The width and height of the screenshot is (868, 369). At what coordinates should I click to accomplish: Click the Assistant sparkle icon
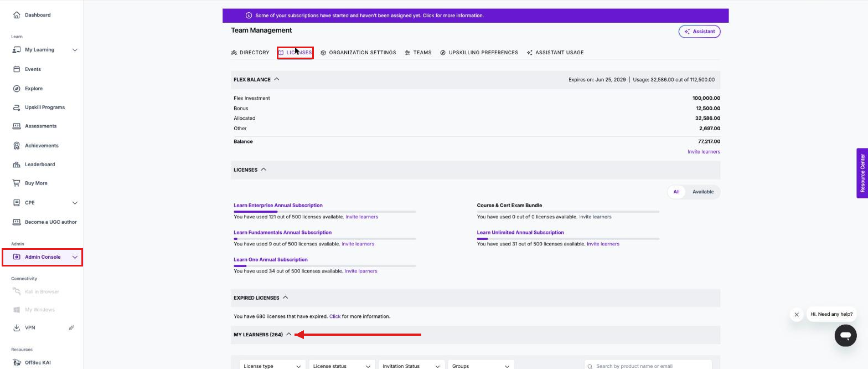[x=687, y=32]
